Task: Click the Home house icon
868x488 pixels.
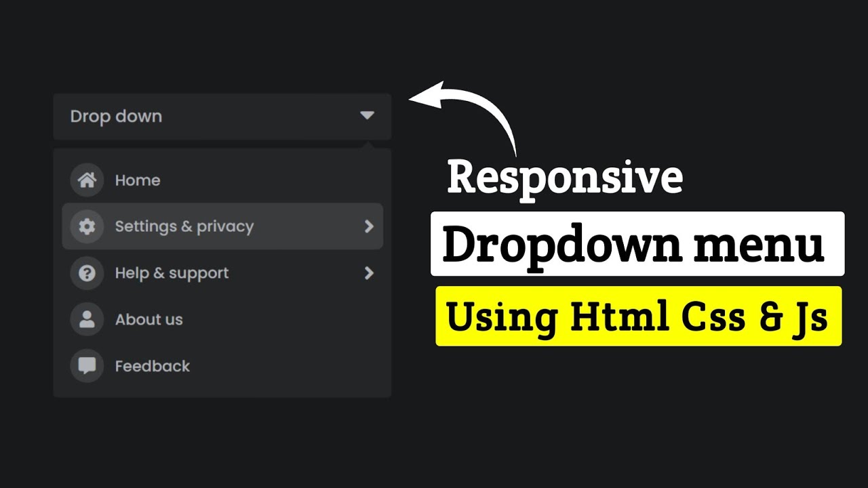Action: point(87,180)
